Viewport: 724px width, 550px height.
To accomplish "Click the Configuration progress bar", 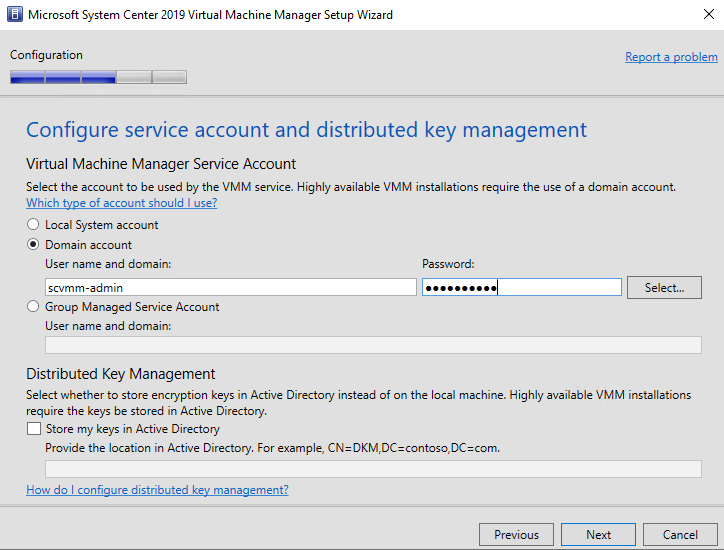I will click(98, 77).
